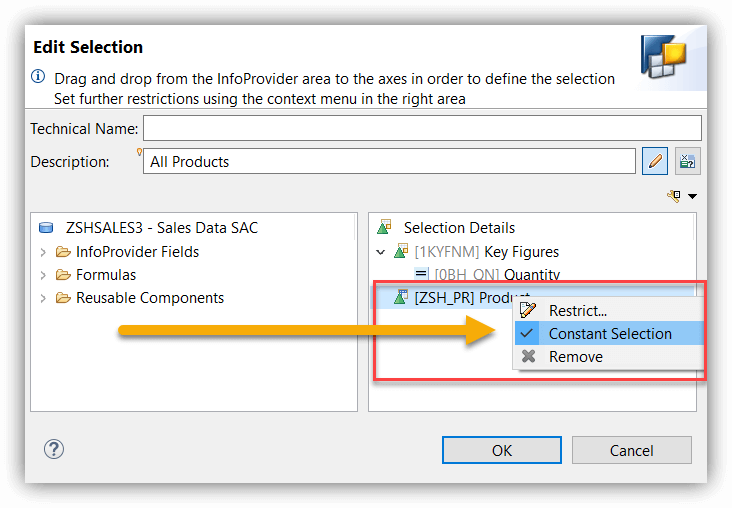Image resolution: width=732 pixels, height=508 pixels.
Task: Click the help question mark icon
Action: pos(54,449)
